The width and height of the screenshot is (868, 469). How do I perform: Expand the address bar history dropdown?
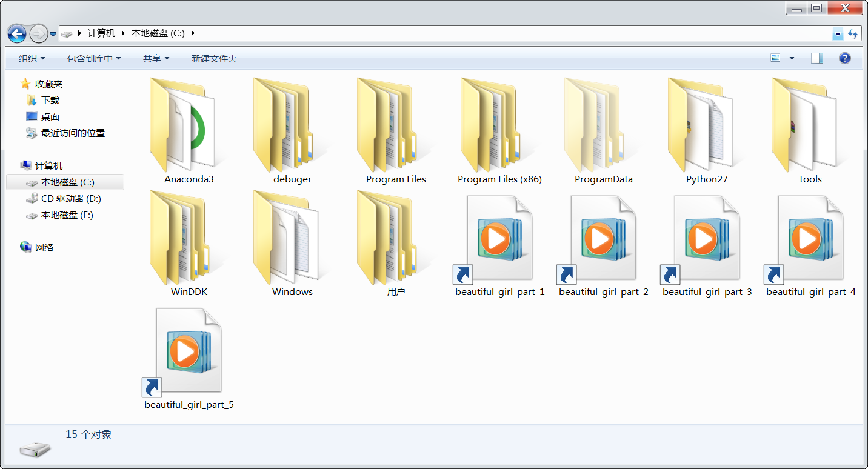click(x=838, y=34)
